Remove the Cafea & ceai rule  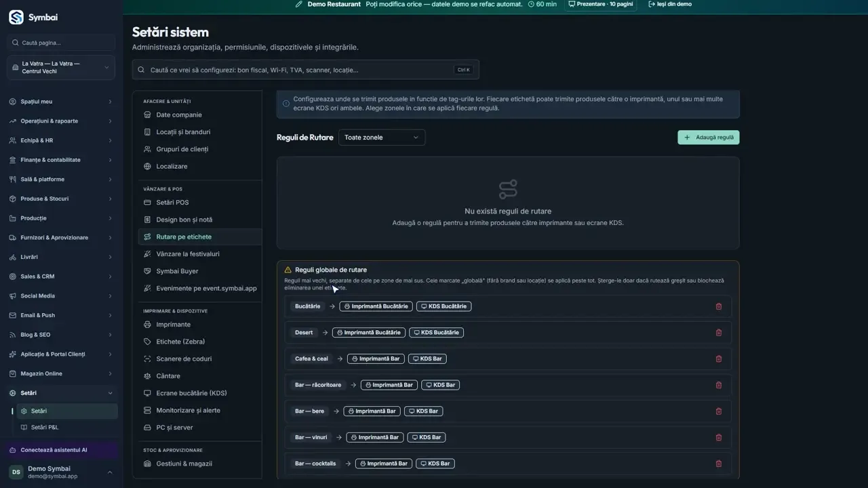point(719,359)
